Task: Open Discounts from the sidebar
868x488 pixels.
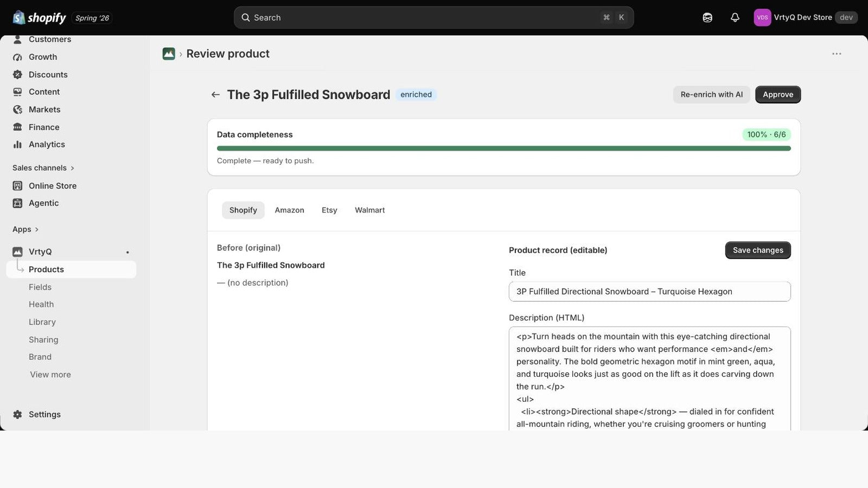Action: [48, 74]
